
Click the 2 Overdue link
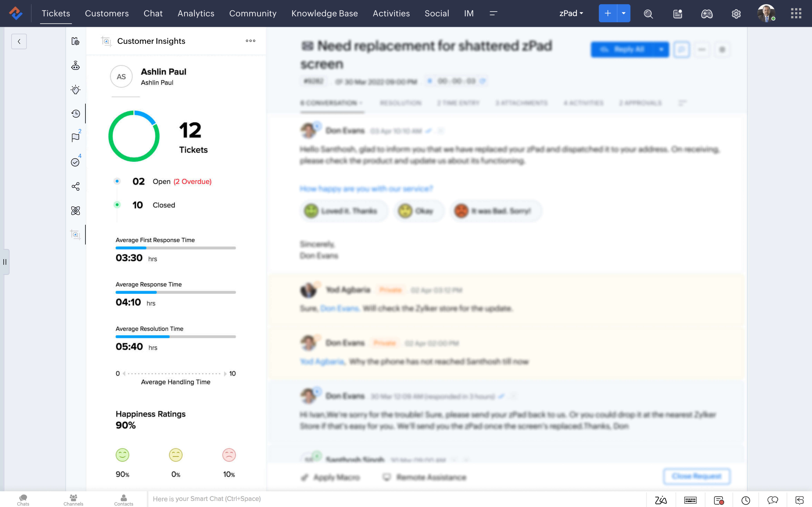(192, 181)
